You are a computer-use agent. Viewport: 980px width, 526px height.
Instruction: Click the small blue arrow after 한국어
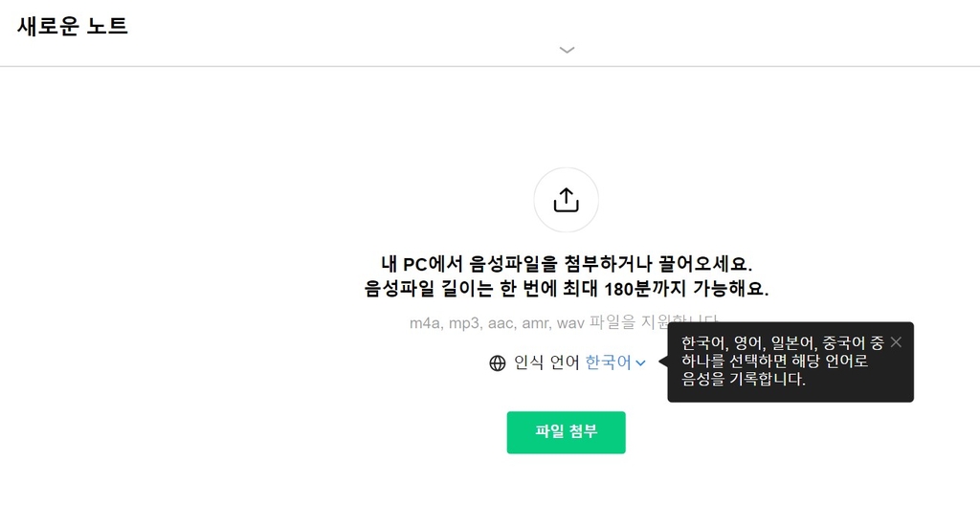tap(640, 363)
